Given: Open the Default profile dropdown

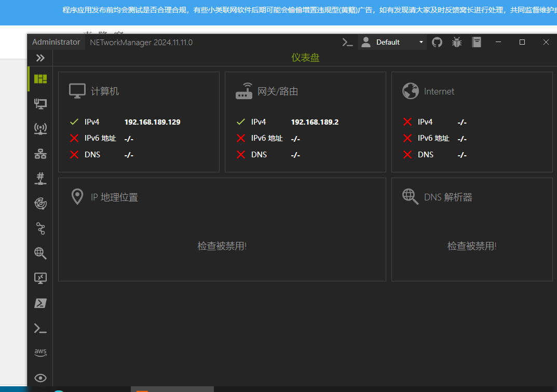Looking at the screenshot, I should coord(392,42).
